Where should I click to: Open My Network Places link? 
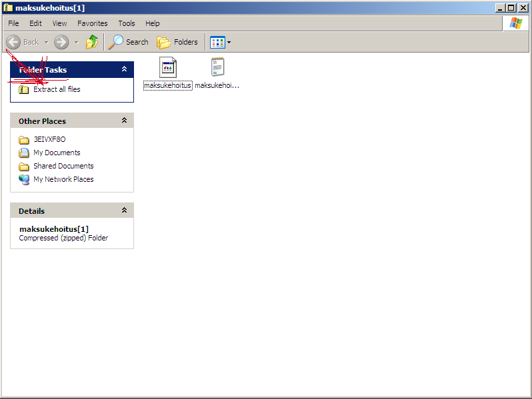(x=63, y=179)
